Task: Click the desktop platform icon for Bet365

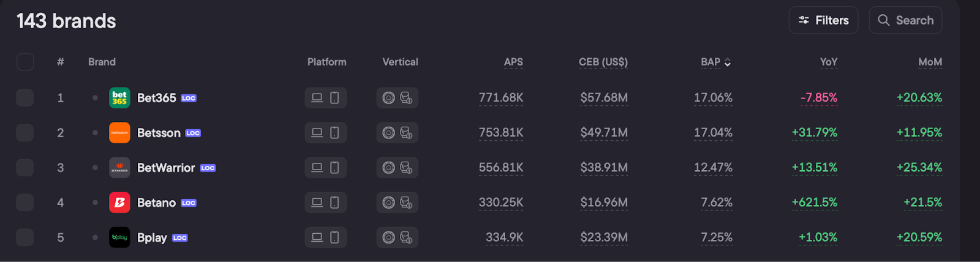Action: [x=317, y=98]
